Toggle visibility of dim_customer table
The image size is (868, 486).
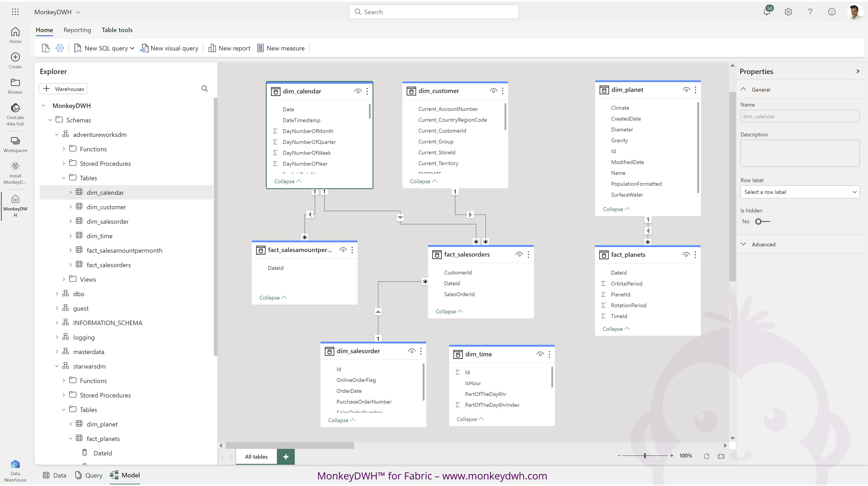[494, 91]
